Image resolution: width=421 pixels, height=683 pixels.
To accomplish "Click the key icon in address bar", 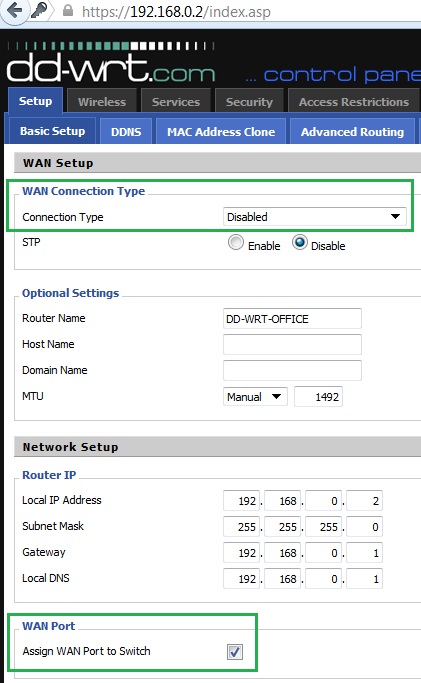I will point(39,10).
